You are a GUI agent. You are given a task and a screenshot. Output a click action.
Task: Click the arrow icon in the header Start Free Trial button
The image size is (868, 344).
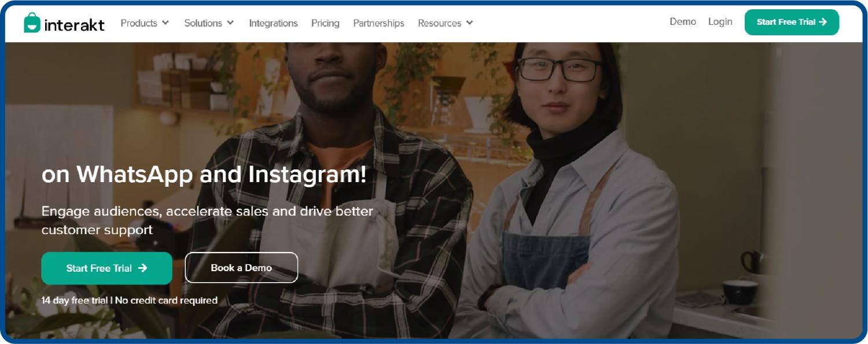click(823, 22)
